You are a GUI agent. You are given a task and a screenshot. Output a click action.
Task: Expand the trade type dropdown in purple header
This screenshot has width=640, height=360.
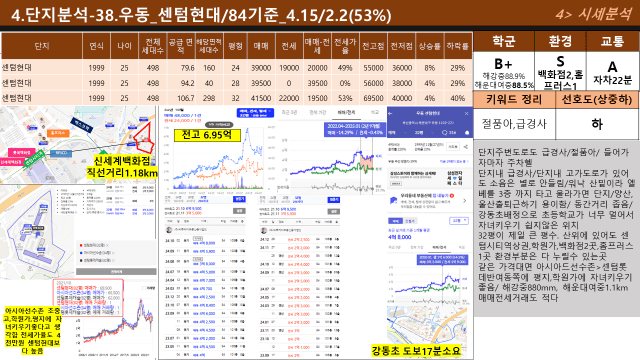point(397,133)
